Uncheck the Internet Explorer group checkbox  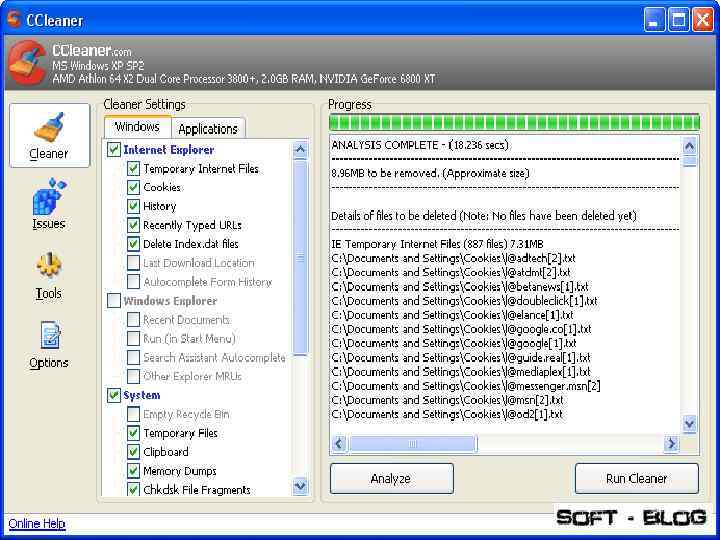113,150
